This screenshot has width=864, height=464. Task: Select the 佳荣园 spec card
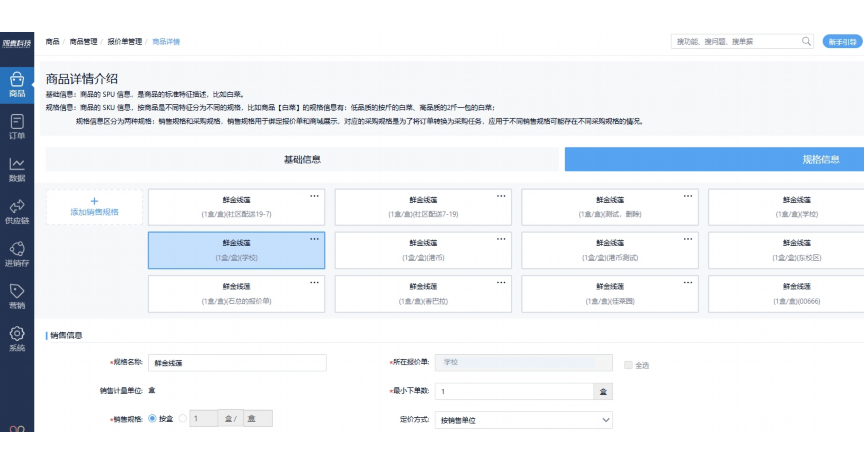click(610, 294)
